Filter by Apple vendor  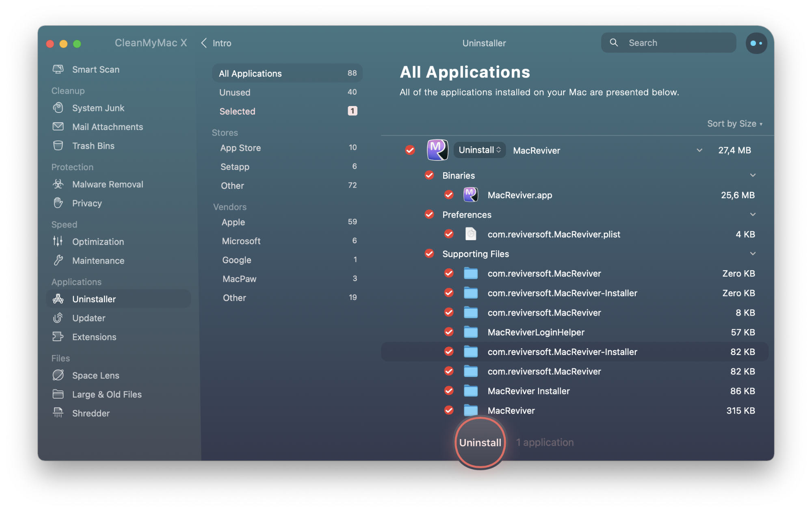tap(287, 222)
